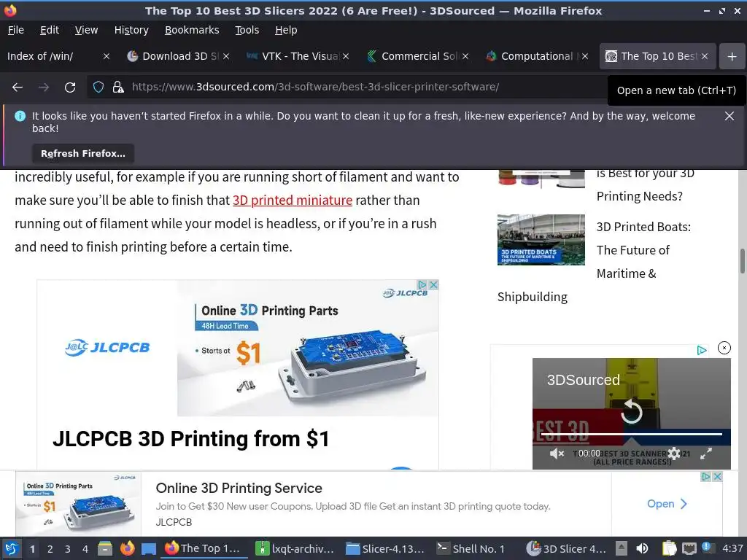Screen dimensions: 747x560
Task: Switch to the Index of /win/ tab
Action: click(x=53, y=56)
